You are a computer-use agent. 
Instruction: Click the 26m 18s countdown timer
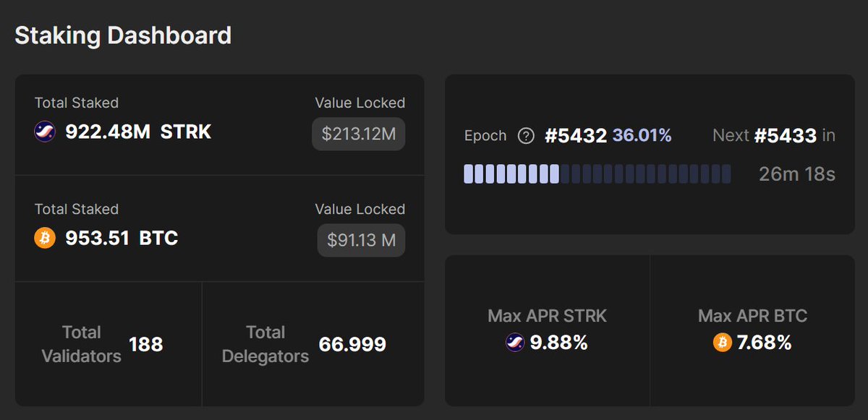coord(796,174)
